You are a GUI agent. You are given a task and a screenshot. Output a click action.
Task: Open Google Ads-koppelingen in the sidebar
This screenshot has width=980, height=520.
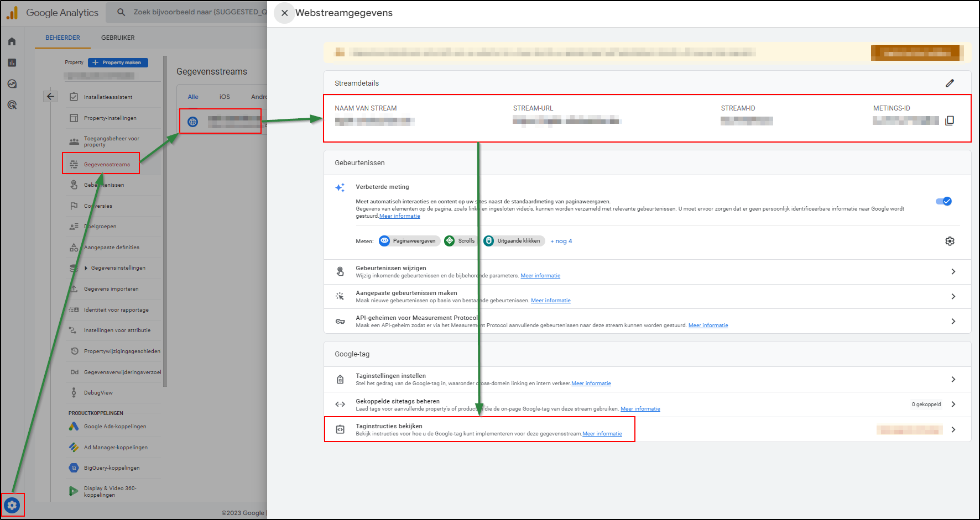click(x=114, y=426)
